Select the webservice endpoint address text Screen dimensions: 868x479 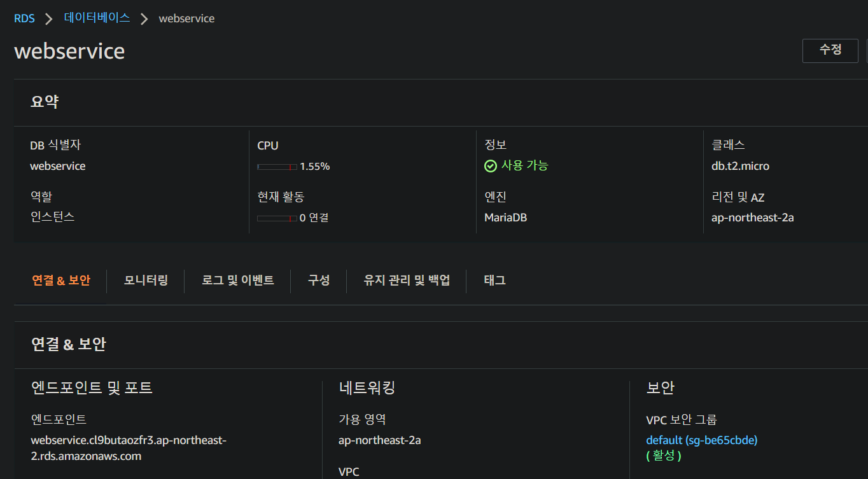coord(127,447)
